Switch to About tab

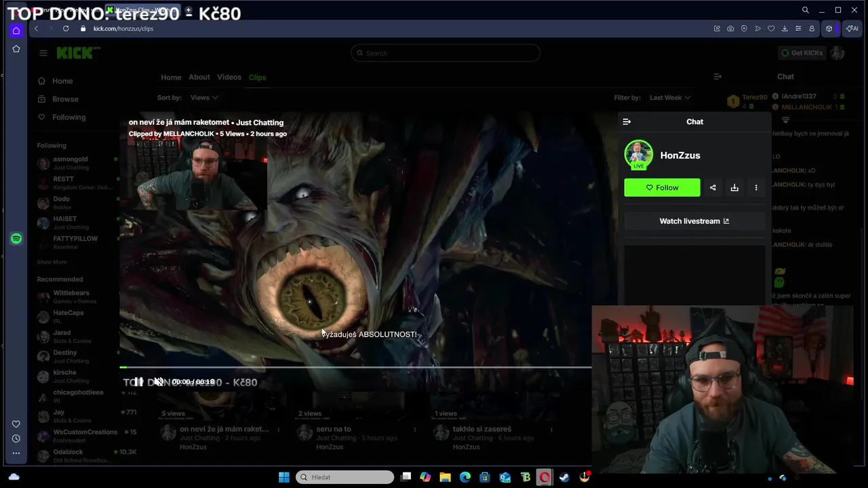click(199, 77)
